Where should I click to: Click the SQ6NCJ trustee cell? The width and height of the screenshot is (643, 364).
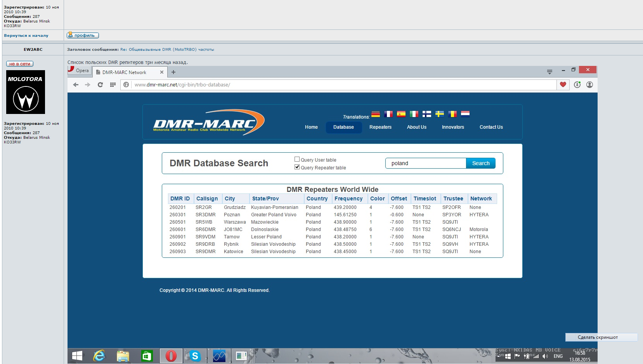[452, 229]
